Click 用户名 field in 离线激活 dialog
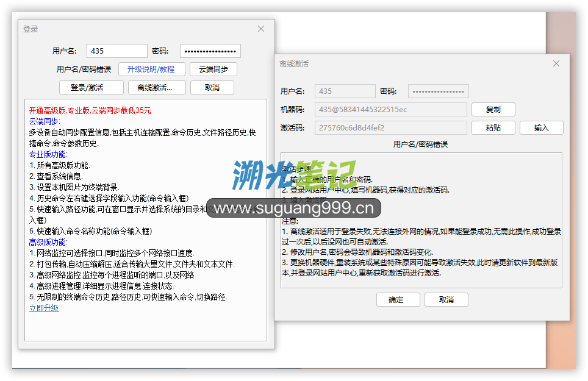The height and width of the screenshot is (381, 588). tap(345, 91)
